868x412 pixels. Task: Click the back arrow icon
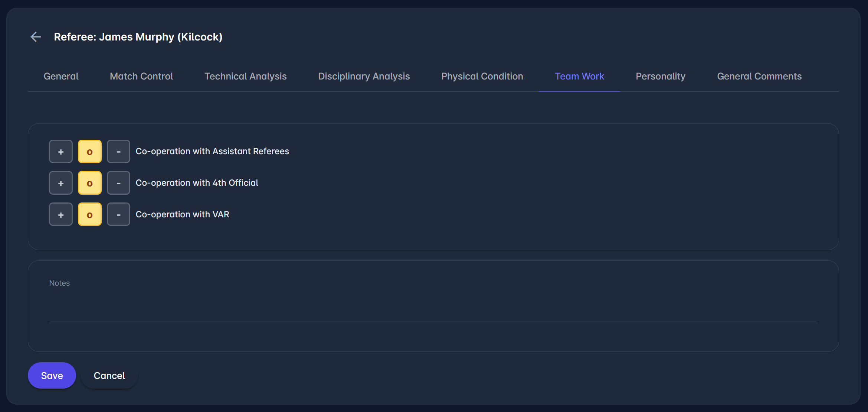tap(36, 37)
